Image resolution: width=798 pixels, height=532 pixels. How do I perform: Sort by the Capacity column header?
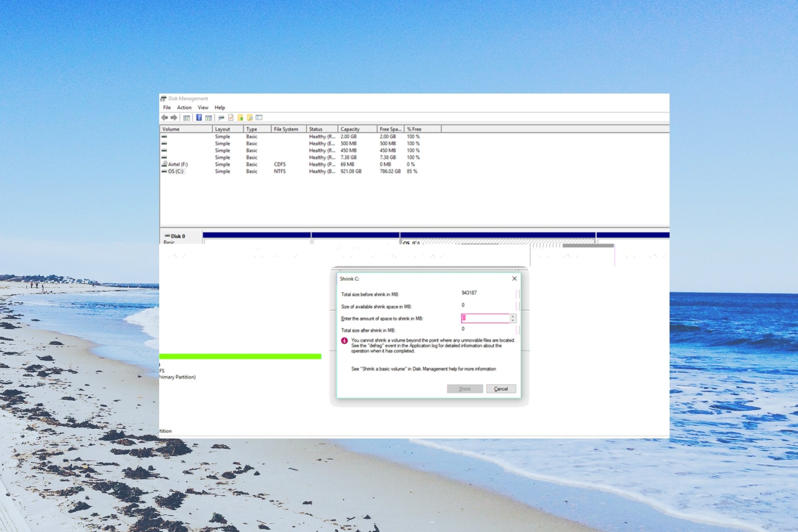(357, 129)
